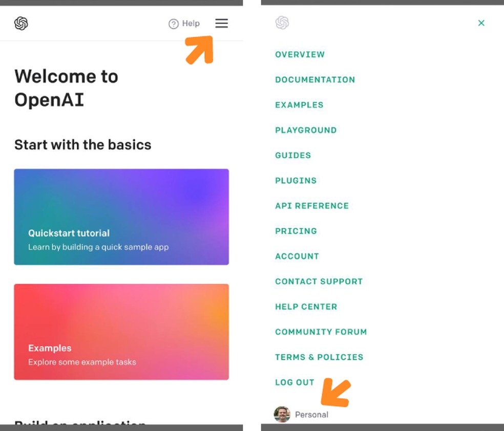
Task: Open the Quickstart tutorial card
Action: [121, 217]
